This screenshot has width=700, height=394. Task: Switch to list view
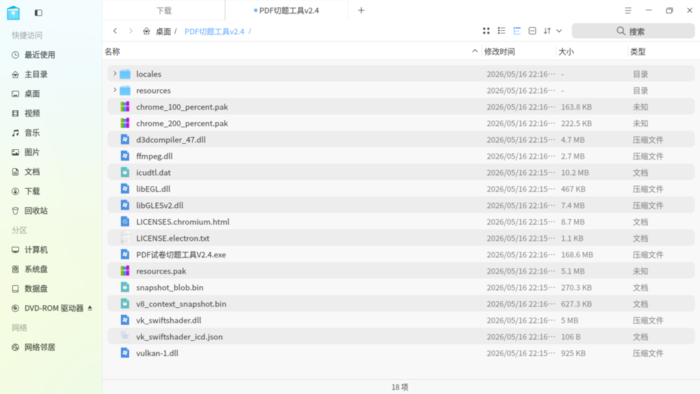point(501,31)
